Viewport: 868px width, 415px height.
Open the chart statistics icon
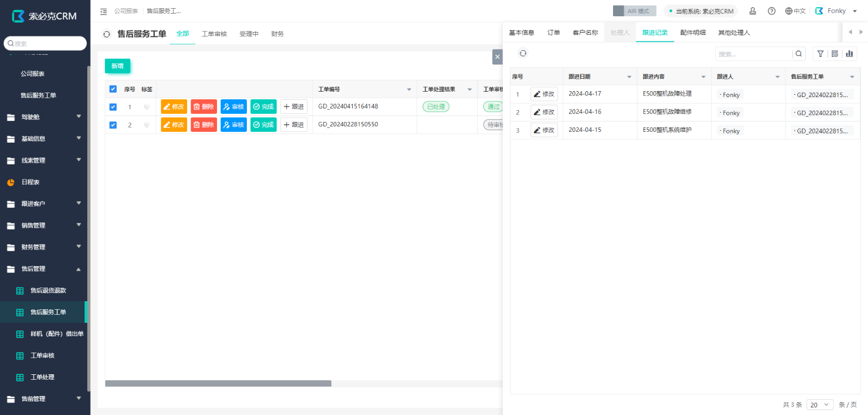click(x=850, y=54)
